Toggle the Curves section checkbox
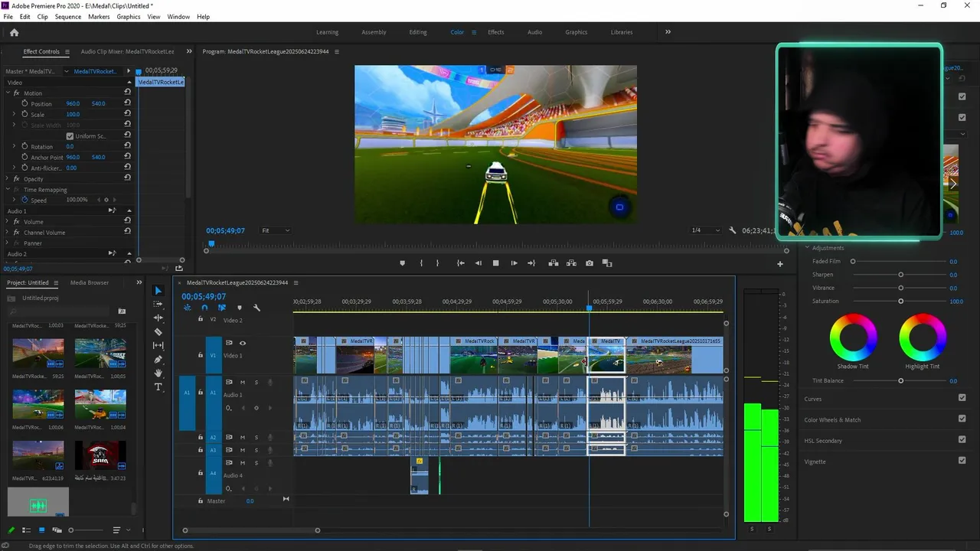This screenshot has width=980, height=551. click(x=962, y=398)
